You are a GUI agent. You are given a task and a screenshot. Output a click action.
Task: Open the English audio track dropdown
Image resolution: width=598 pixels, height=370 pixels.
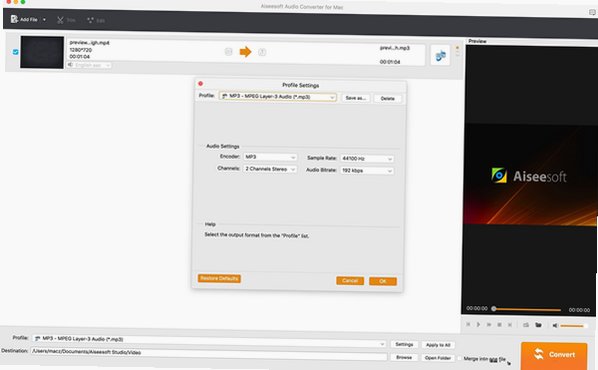click(x=89, y=65)
